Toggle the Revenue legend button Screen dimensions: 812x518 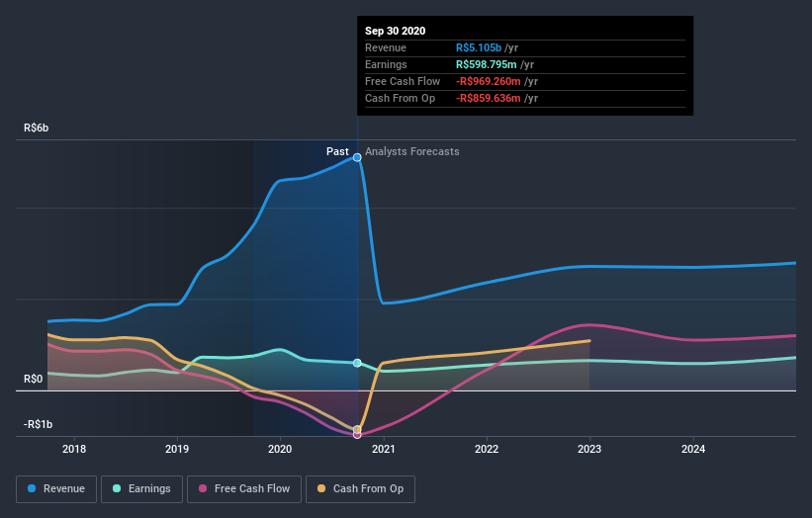coord(56,489)
